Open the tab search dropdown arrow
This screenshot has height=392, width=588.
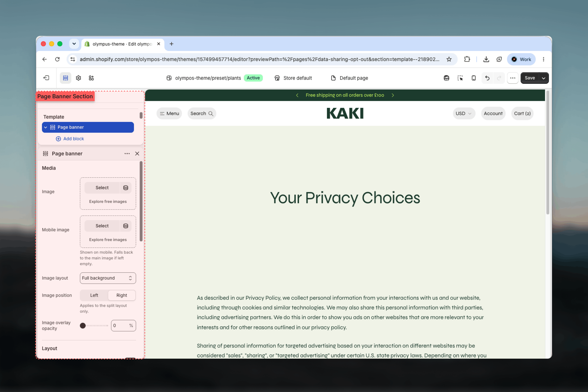[x=74, y=44]
